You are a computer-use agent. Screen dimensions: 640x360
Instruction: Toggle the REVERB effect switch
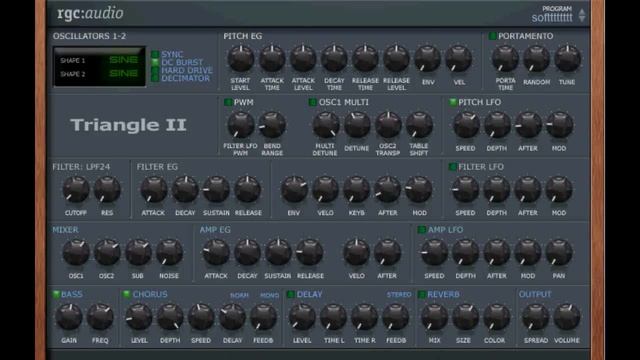[422, 294]
